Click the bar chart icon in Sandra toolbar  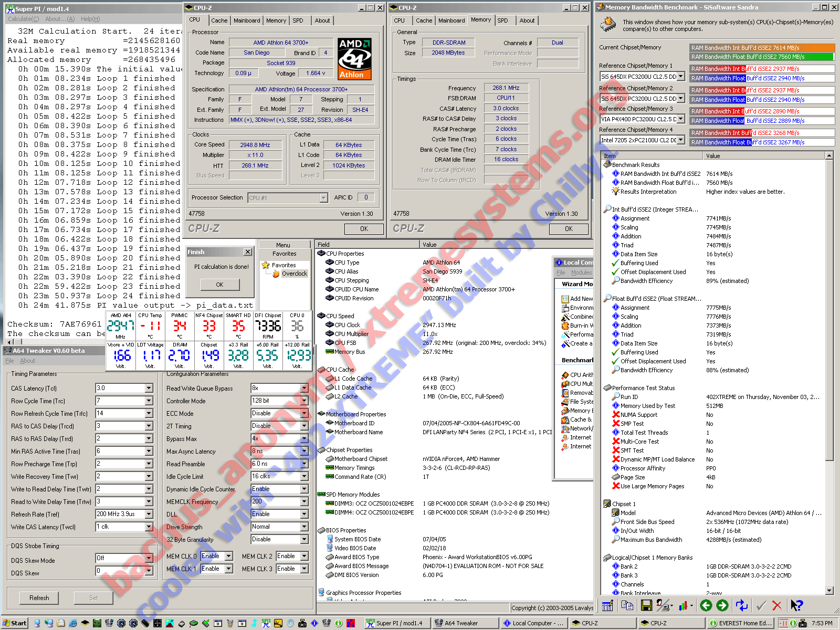click(684, 605)
